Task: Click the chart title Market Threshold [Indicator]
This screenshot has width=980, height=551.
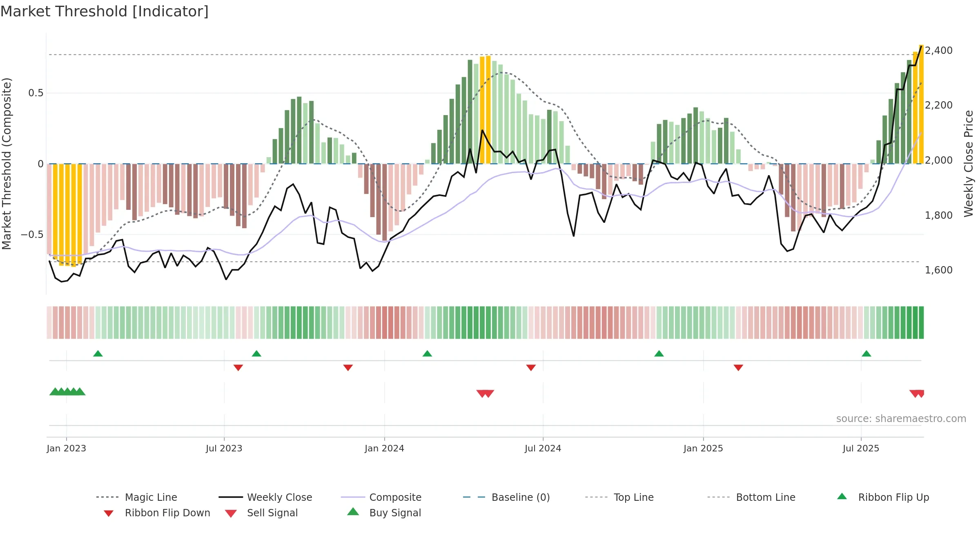Action: tap(105, 11)
